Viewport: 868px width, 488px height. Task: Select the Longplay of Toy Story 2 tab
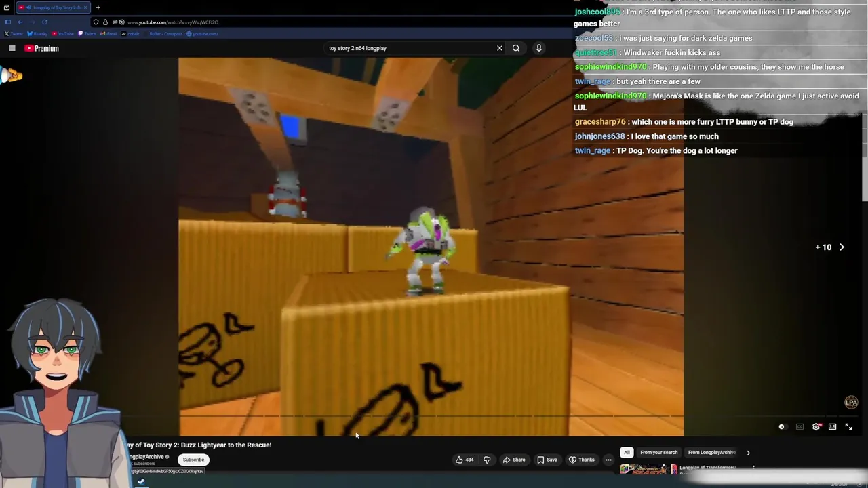52,7
